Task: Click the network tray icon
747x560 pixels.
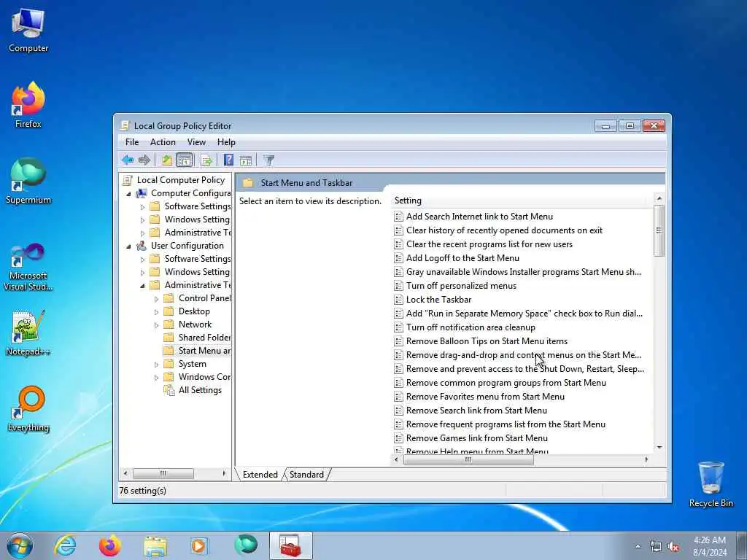Action: [x=656, y=547]
